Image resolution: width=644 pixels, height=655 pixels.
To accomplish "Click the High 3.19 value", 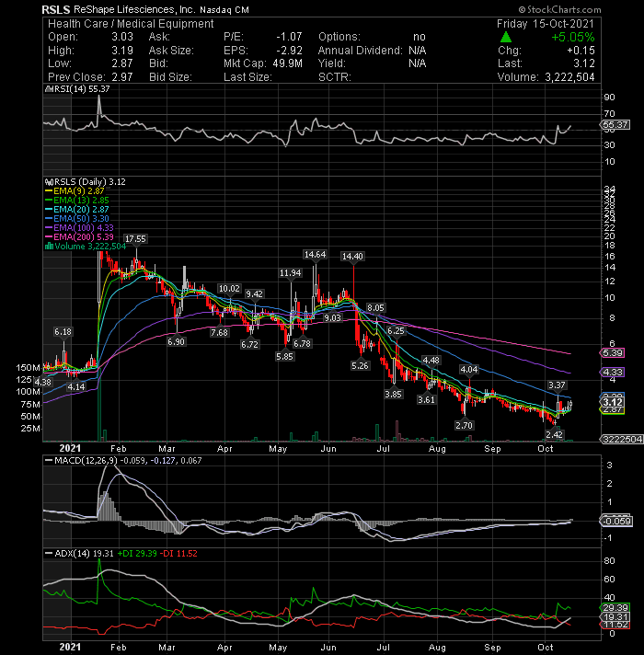I will tap(122, 51).
